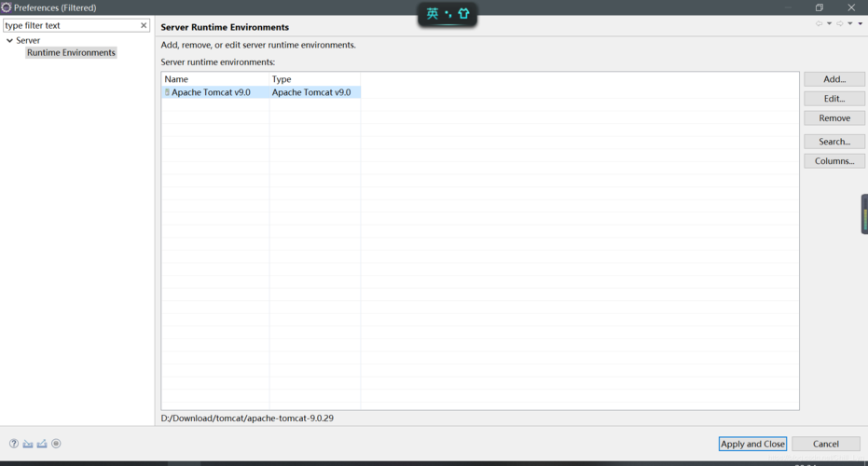Select Runtime Environments in the tree

[x=71, y=52]
